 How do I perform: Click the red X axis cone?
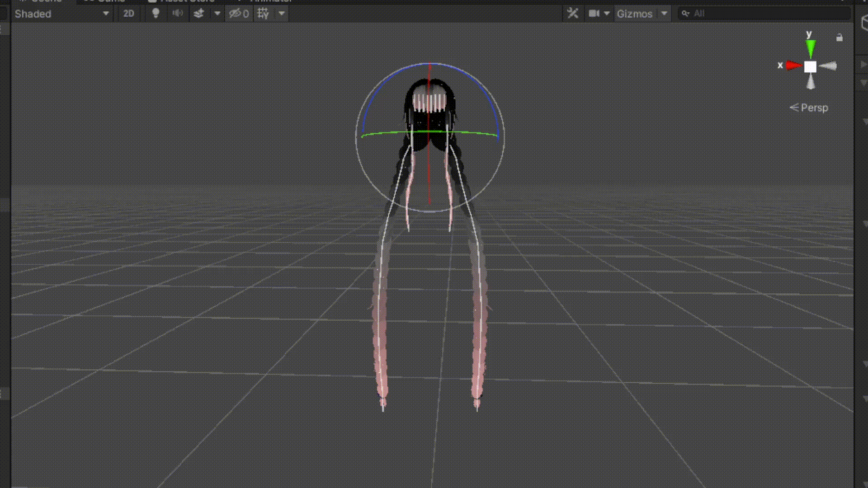pyautogui.click(x=793, y=66)
